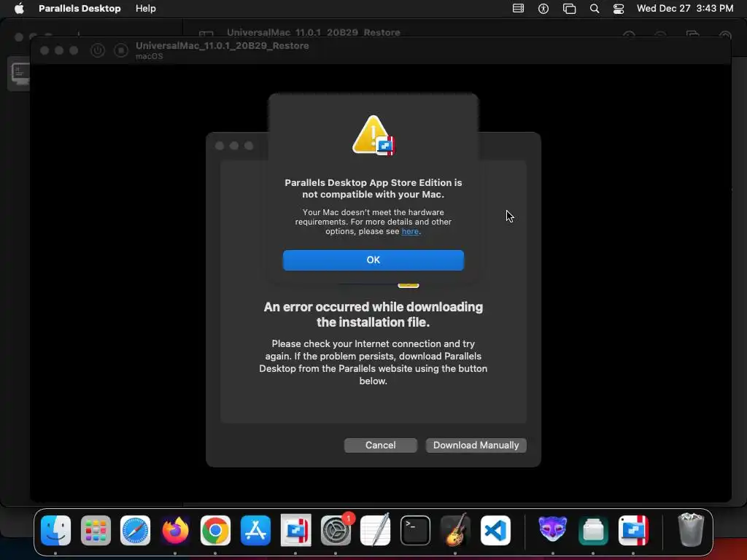Click the VM power button in title bar

point(98,50)
